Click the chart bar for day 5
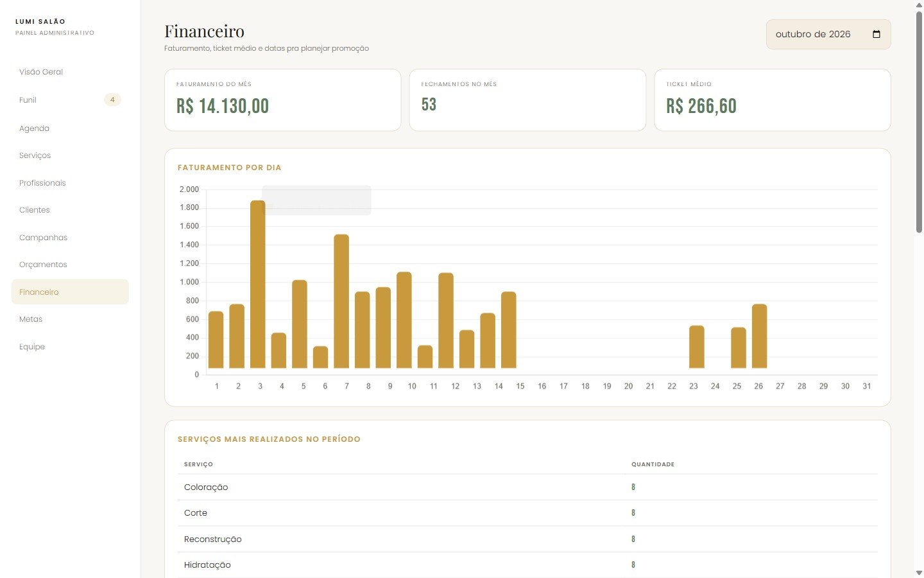The width and height of the screenshot is (924, 578). [x=300, y=324]
